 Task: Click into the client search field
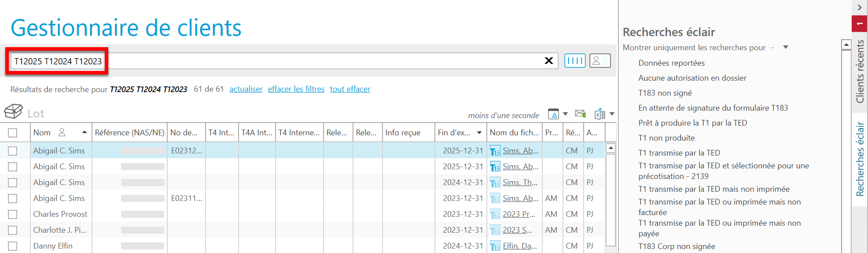tap(308, 61)
